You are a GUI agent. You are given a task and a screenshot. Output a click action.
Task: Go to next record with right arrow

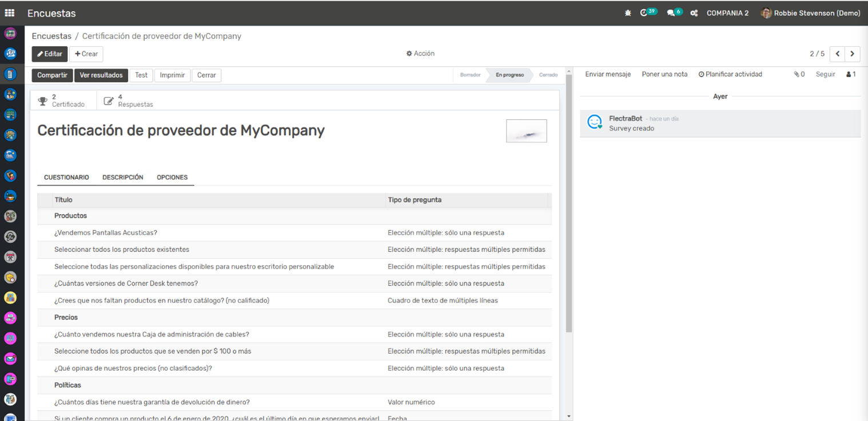point(852,54)
